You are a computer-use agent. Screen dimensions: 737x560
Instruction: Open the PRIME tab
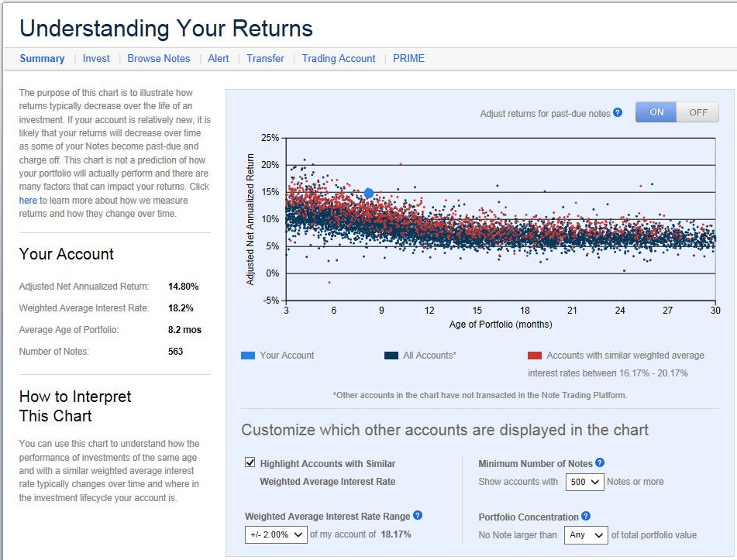click(408, 59)
